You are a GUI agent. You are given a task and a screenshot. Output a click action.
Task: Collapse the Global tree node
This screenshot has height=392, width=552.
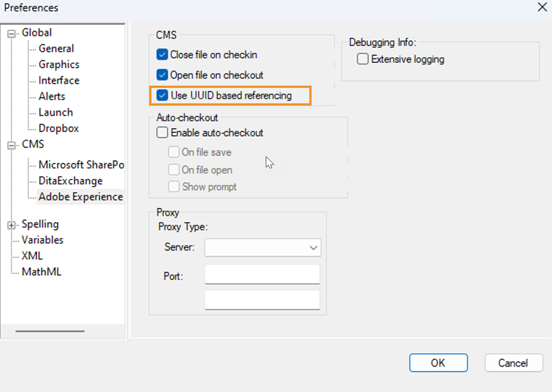[12, 33]
